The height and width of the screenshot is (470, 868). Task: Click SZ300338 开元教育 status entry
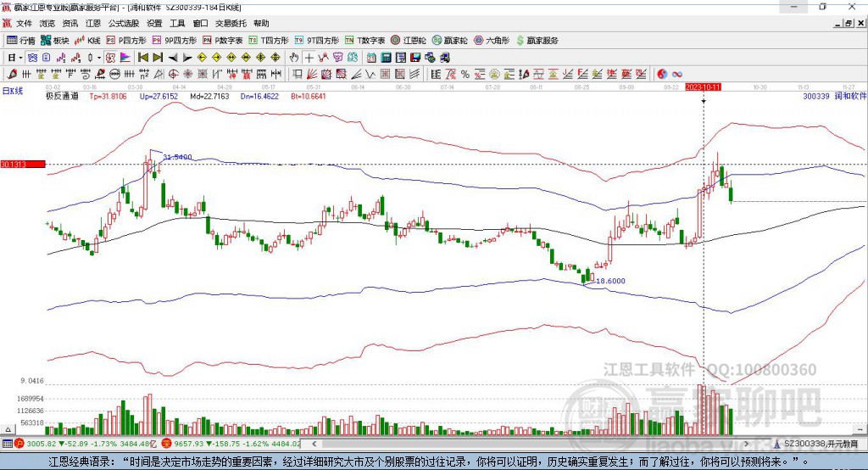point(821,444)
